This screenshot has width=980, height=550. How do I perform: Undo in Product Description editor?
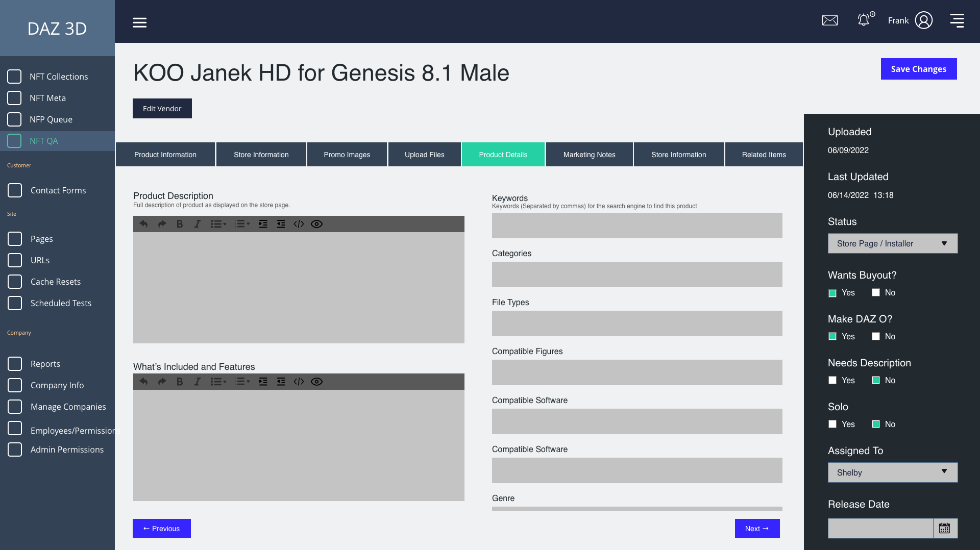click(144, 224)
